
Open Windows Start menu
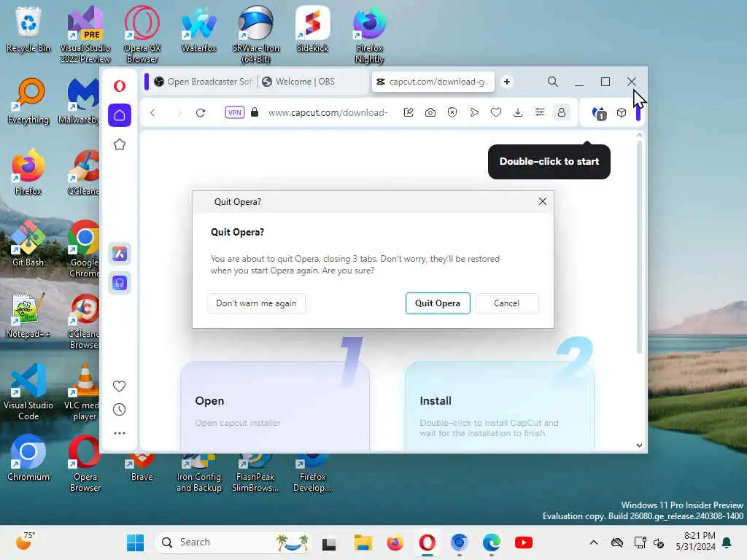[x=135, y=542]
